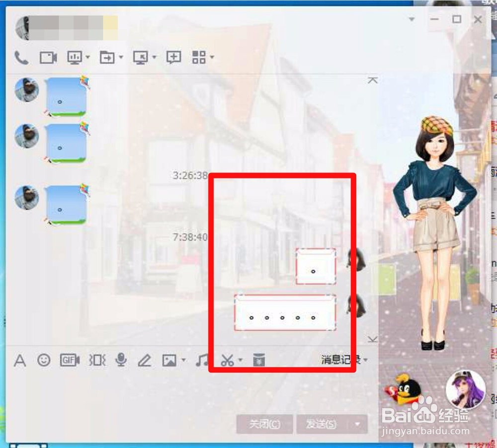Click the 发送(S) send button
Image resolution: width=497 pixels, height=448 pixels.
tap(322, 424)
